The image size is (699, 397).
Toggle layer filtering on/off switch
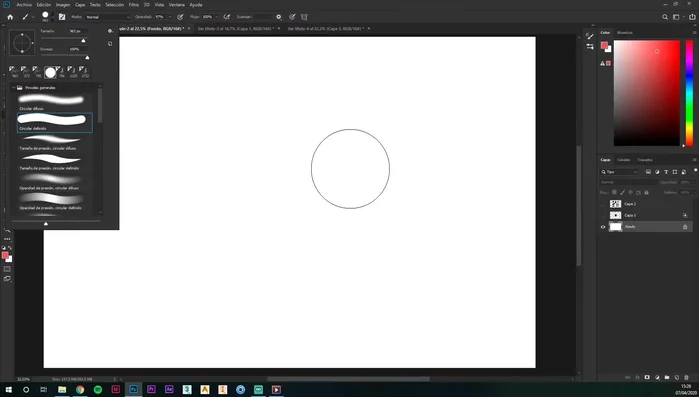[x=695, y=171]
